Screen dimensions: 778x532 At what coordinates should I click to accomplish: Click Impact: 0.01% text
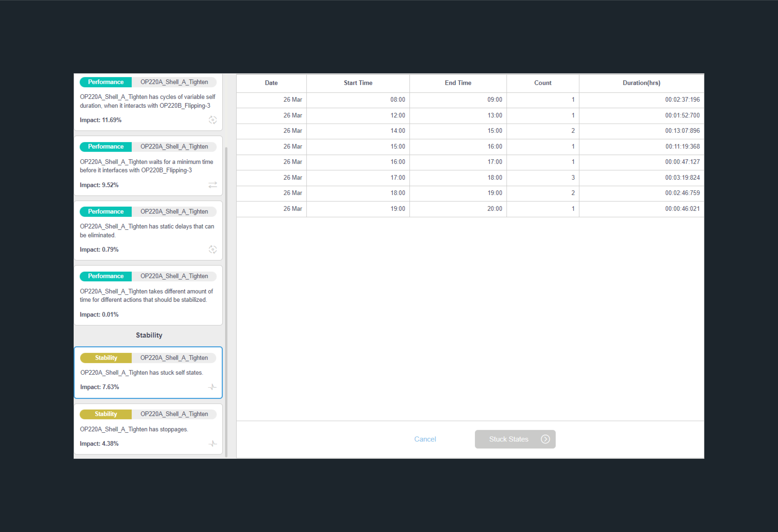pos(99,315)
